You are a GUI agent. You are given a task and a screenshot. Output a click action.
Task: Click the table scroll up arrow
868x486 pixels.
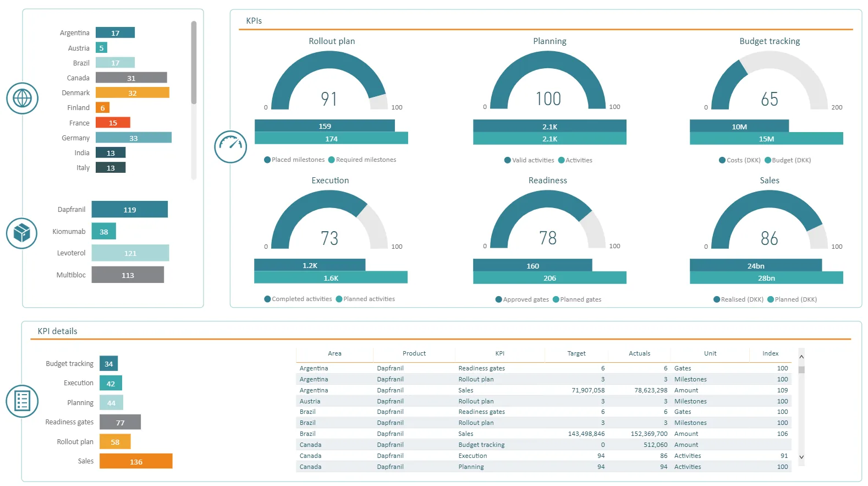(x=801, y=357)
